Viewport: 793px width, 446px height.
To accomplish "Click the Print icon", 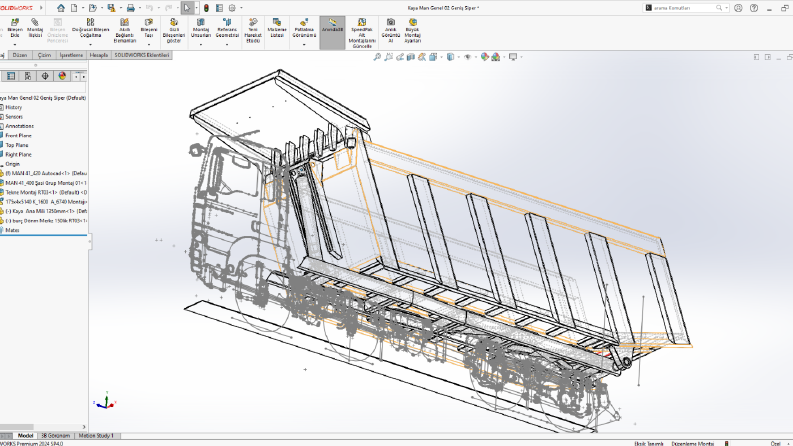I will point(130,8).
